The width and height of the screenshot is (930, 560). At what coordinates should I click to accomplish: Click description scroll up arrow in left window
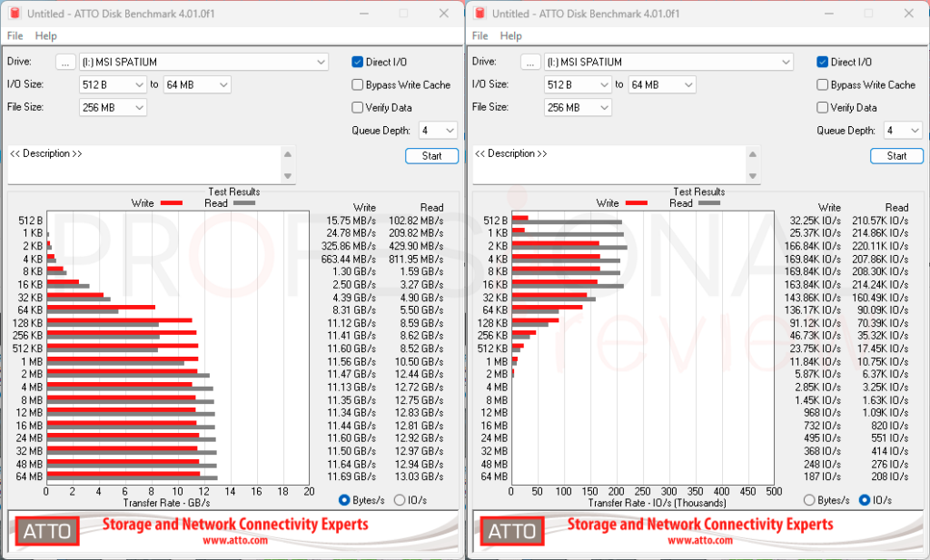(x=288, y=154)
